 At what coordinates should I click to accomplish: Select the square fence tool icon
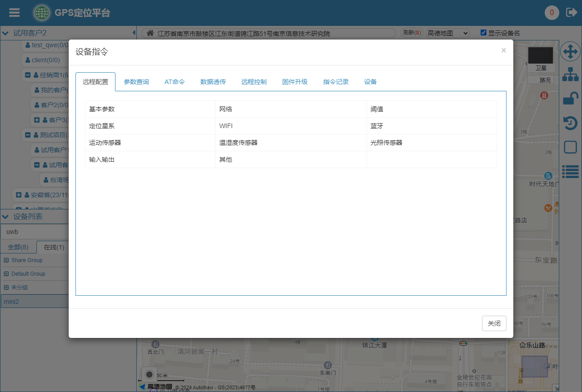570,147
